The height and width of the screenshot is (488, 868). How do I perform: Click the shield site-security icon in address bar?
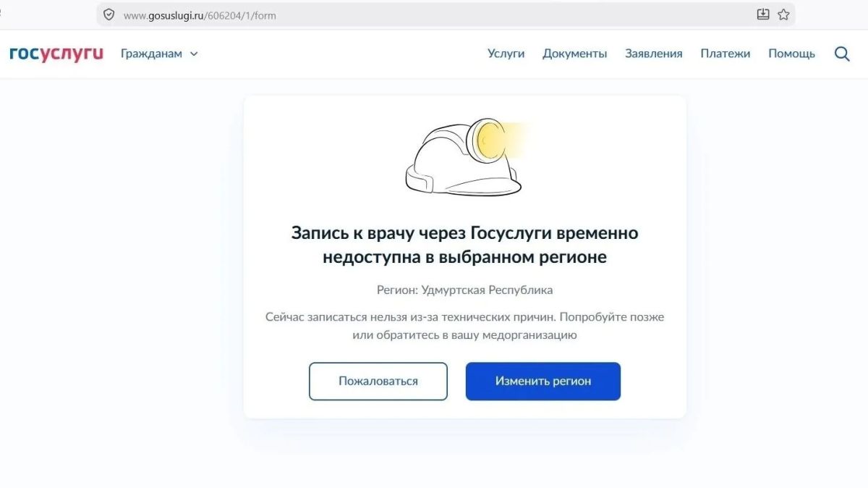coord(109,14)
